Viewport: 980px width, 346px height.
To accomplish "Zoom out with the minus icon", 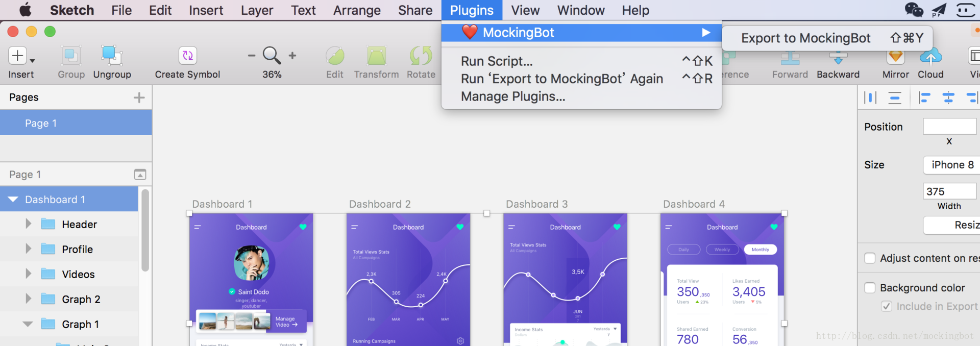I will coord(252,55).
